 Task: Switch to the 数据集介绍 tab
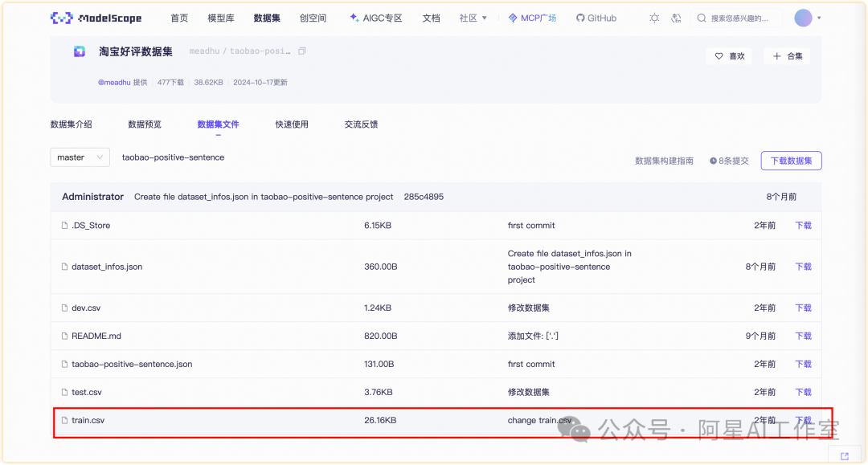(x=71, y=124)
